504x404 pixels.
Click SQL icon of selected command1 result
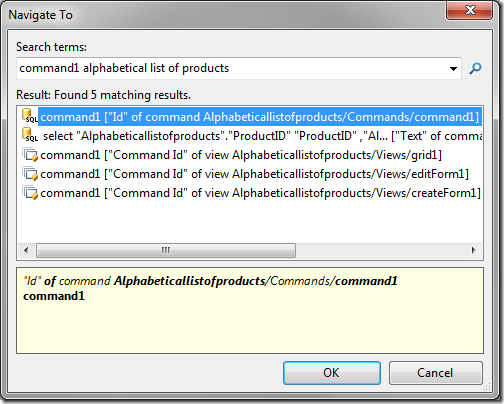tap(30, 116)
